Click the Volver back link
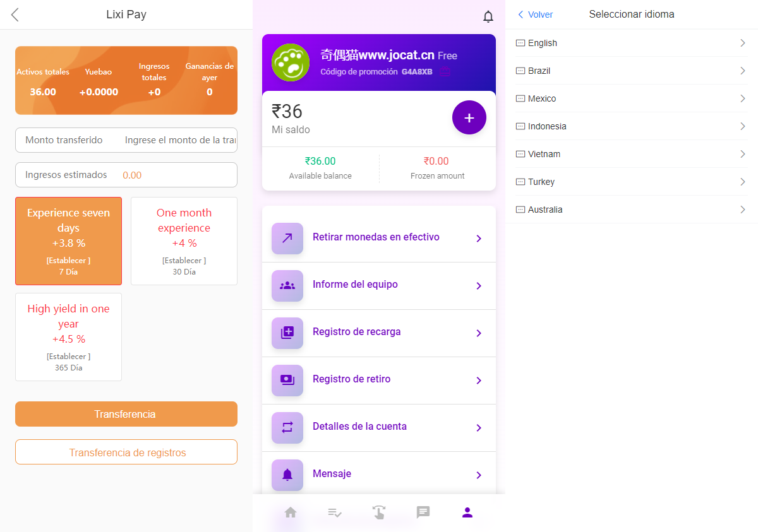Screen dimensions: 758x532 pyautogui.click(x=536, y=15)
